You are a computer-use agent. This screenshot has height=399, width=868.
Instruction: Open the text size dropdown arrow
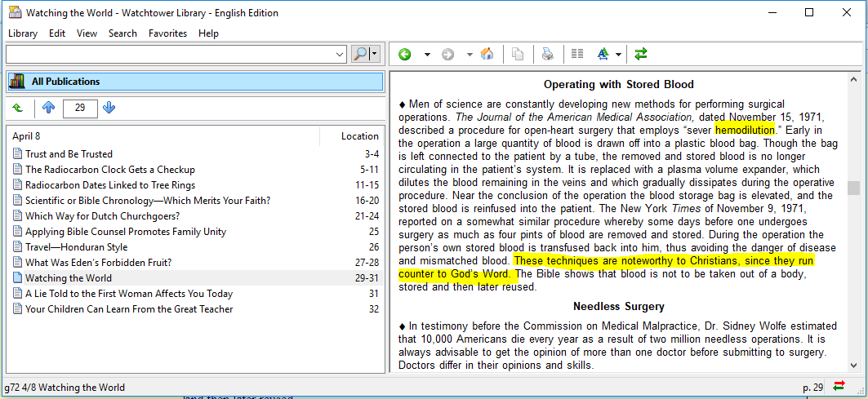[x=619, y=55]
